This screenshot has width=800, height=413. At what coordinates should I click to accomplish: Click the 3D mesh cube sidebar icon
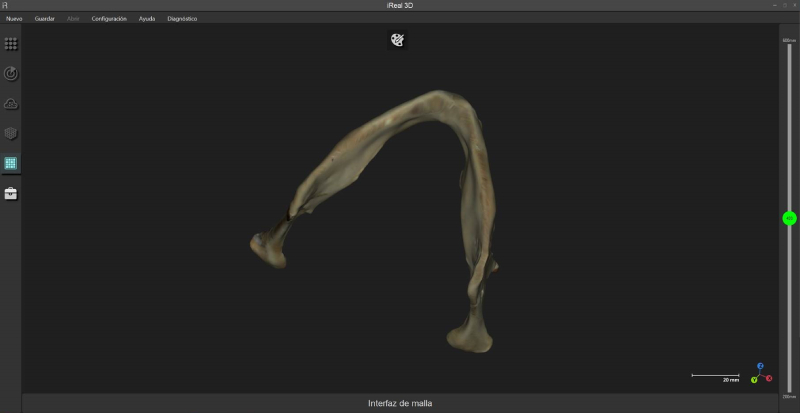click(x=11, y=133)
